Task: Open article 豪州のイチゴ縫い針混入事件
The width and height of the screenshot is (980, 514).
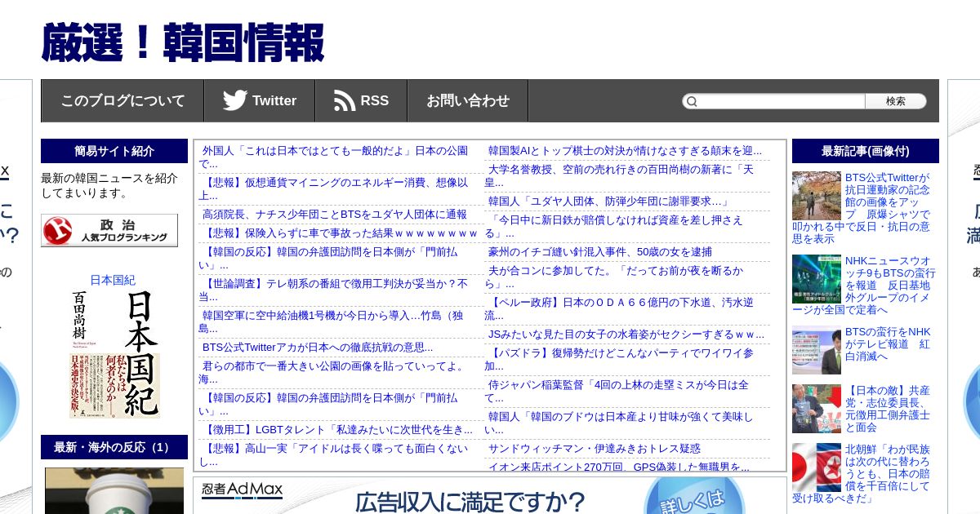Action: pyautogui.click(x=600, y=251)
